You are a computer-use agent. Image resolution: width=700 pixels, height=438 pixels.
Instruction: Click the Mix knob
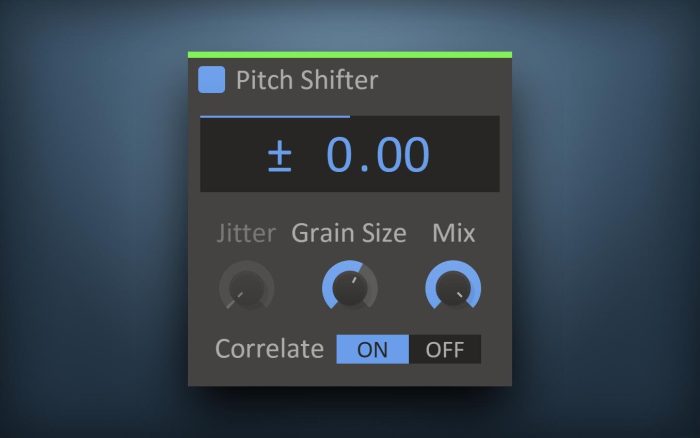[x=453, y=286]
